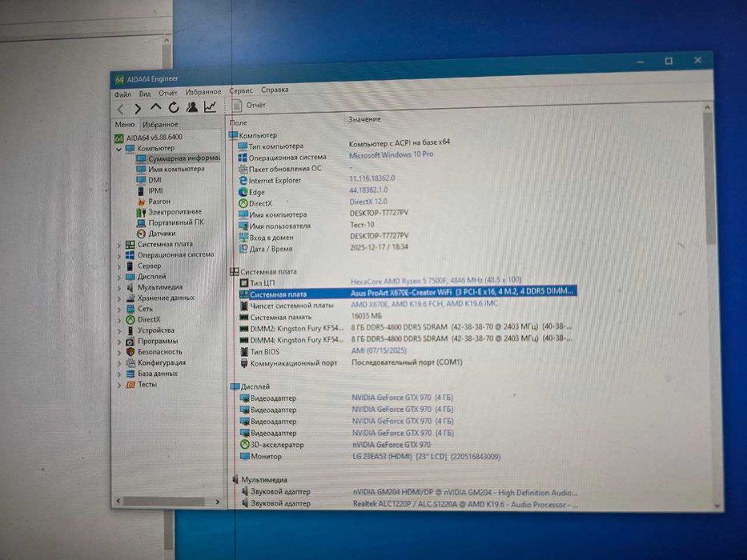747x560 pixels.
Task: Click the База данных icon in tree
Action: pyautogui.click(x=131, y=374)
